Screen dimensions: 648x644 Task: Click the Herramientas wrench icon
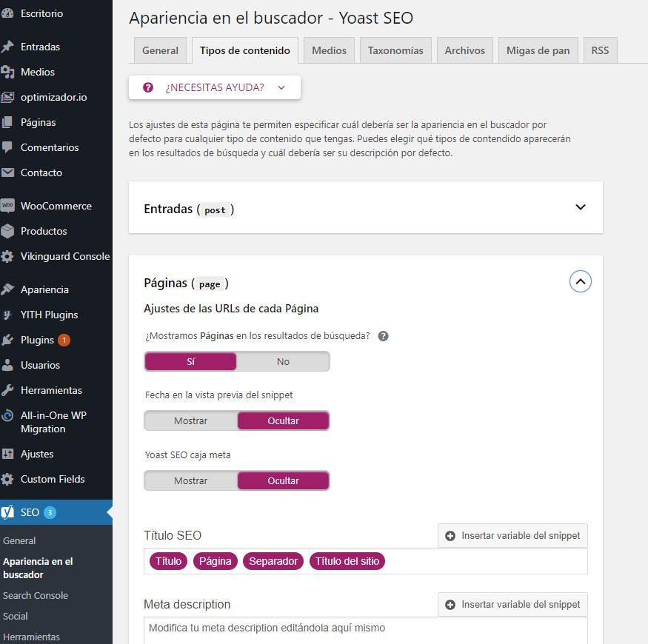[x=7, y=390]
